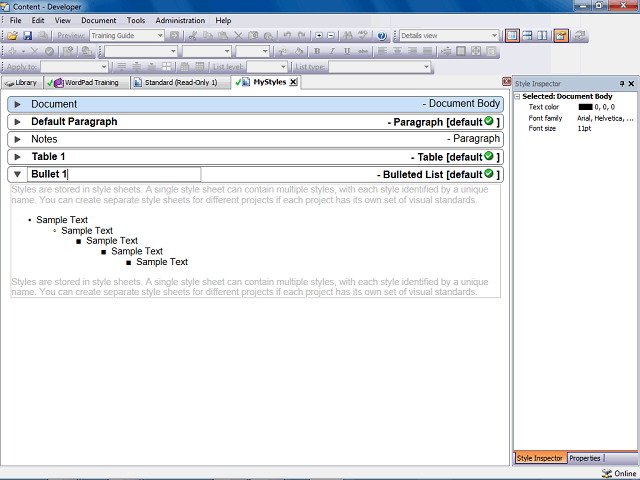The image size is (640, 480).
Task: Click the Align Left icon
Action: (x=382, y=51)
